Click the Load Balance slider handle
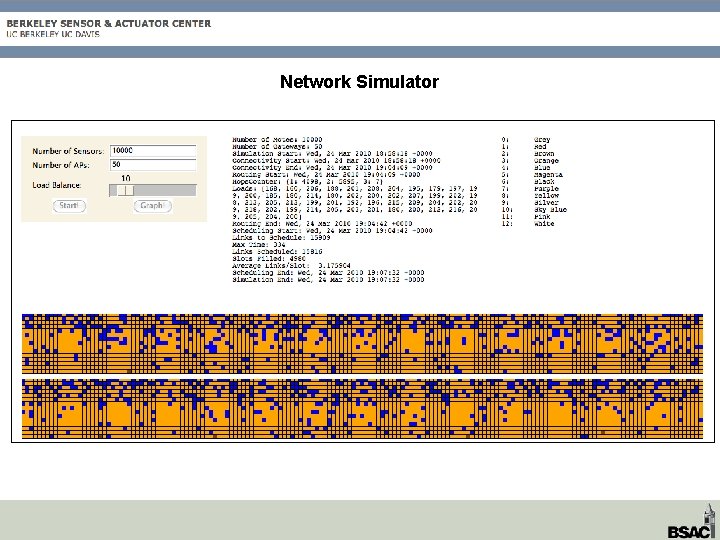Image resolution: width=720 pixels, height=540 pixels. coord(125,191)
